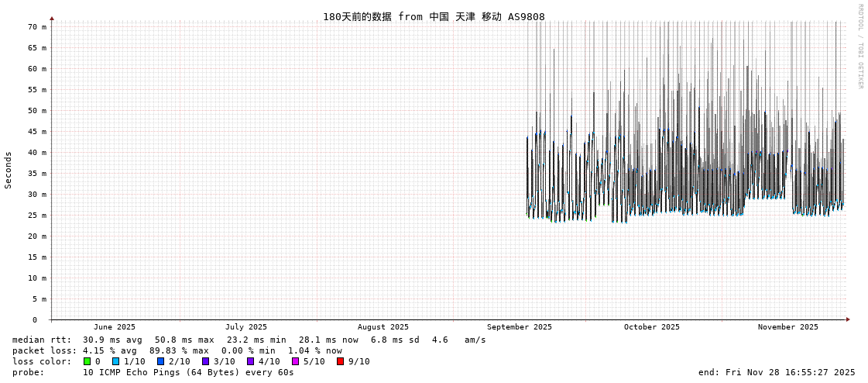The width and height of the screenshot is (868, 383).
Task: Select the October 2025 axis label
Action: [x=652, y=327]
